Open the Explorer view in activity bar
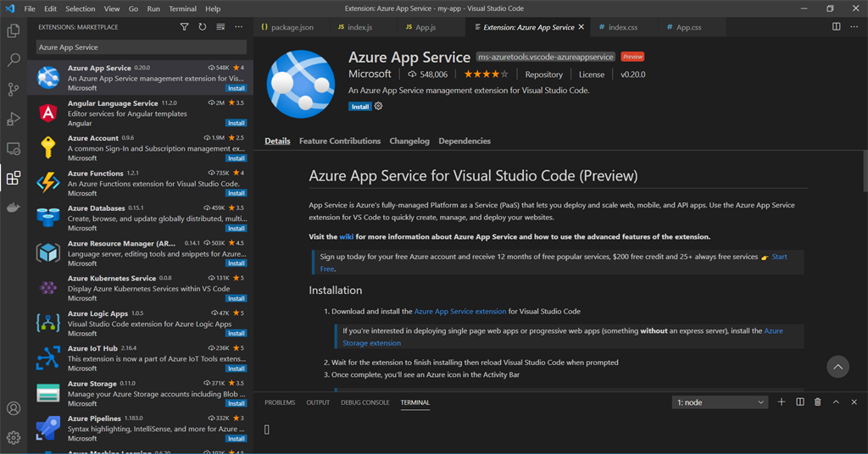This screenshot has width=868, height=454. [14, 30]
